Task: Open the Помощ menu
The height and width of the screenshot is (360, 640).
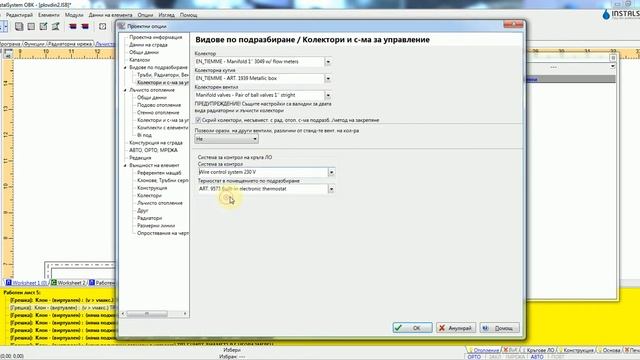Action: pyautogui.click(x=189, y=15)
